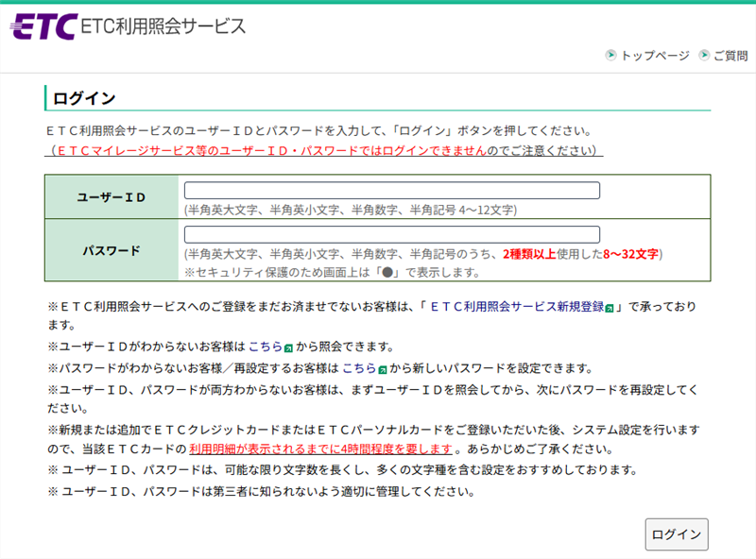This screenshot has width=756, height=559.
Task: Click the purple ETC logo
Action: [42, 26]
